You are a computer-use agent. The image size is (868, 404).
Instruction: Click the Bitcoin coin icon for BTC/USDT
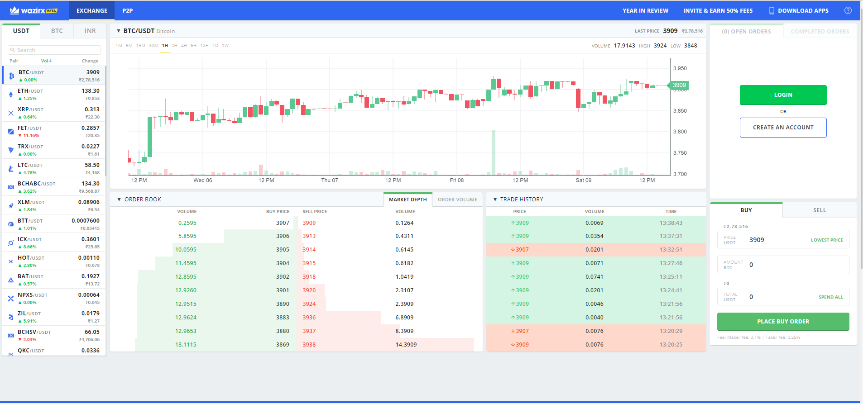(x=11, y=76)
